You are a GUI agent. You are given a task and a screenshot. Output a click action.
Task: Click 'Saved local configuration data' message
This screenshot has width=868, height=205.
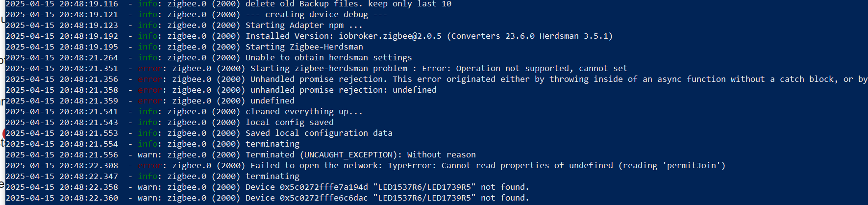pos(319,133)
